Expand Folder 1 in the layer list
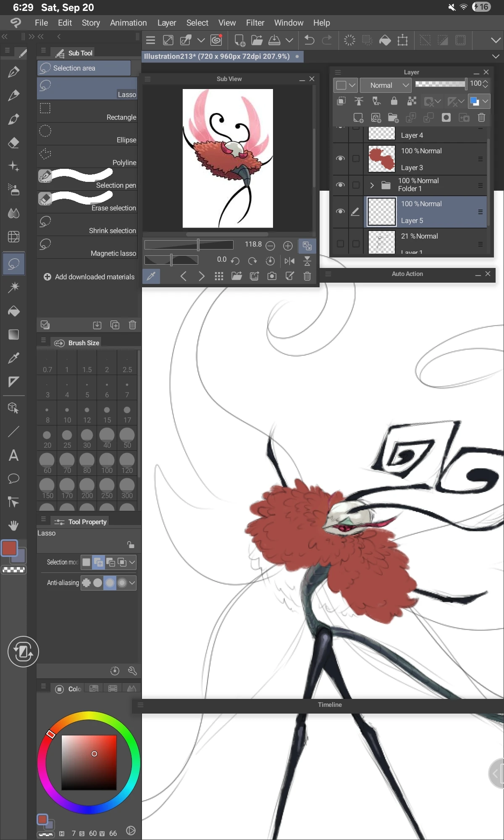Screen dimensions: 504x840 372,185
